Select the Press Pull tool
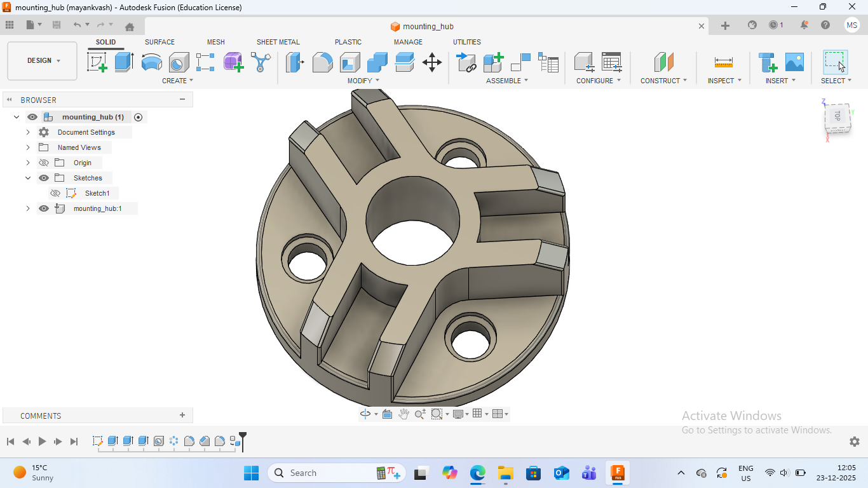868x488 pixels. point(295,62)
